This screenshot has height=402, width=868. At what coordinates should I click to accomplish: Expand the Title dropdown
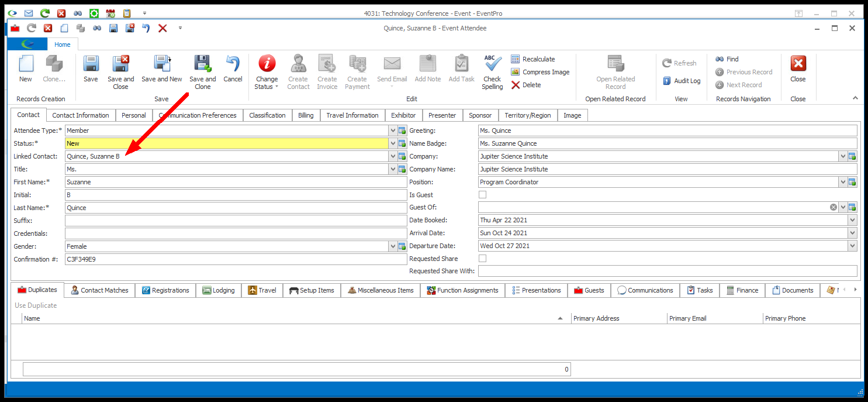(x=392, y=169)
